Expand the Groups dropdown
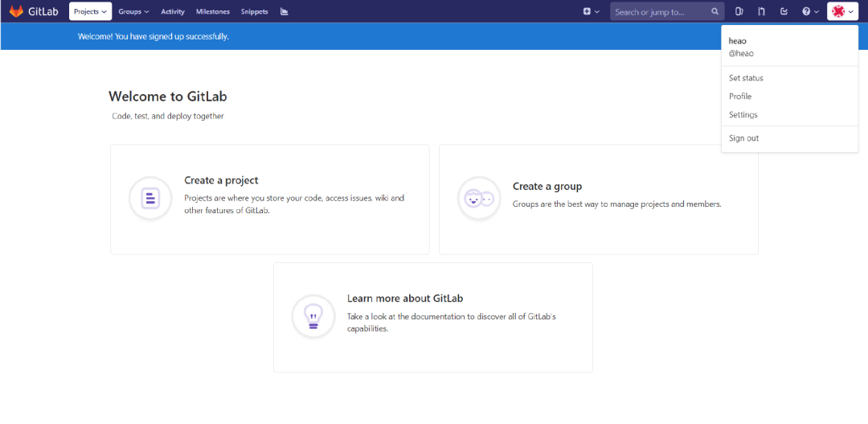This screenshot has width=868, height=424. (x=133, y=11)
